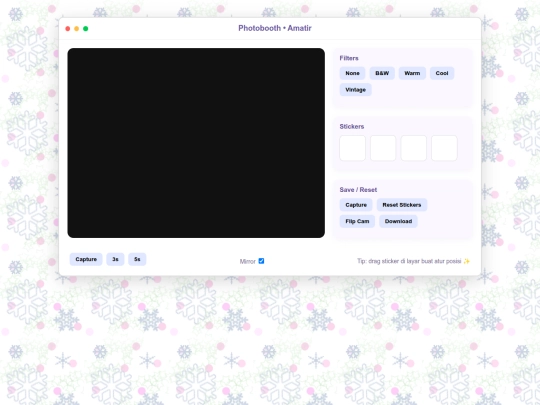Image resolution: width=540 pixels, height=405 pixels.
Task: Pick the third sticker tile
Action: point(414,148)
